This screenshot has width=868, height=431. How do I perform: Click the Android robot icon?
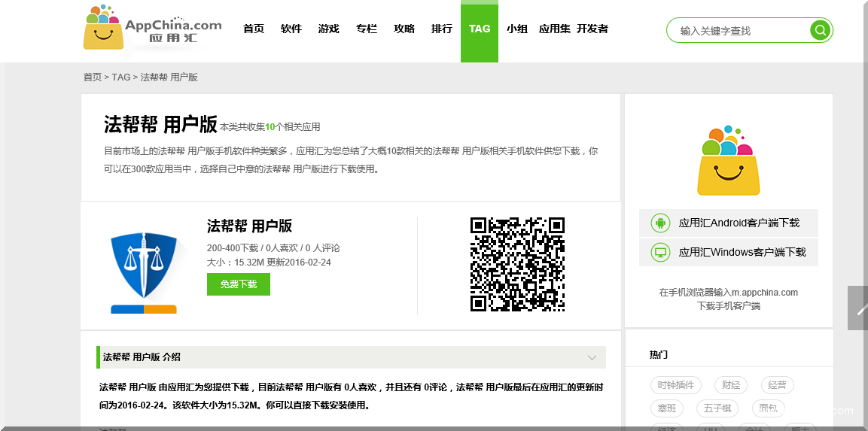(660, 223)
